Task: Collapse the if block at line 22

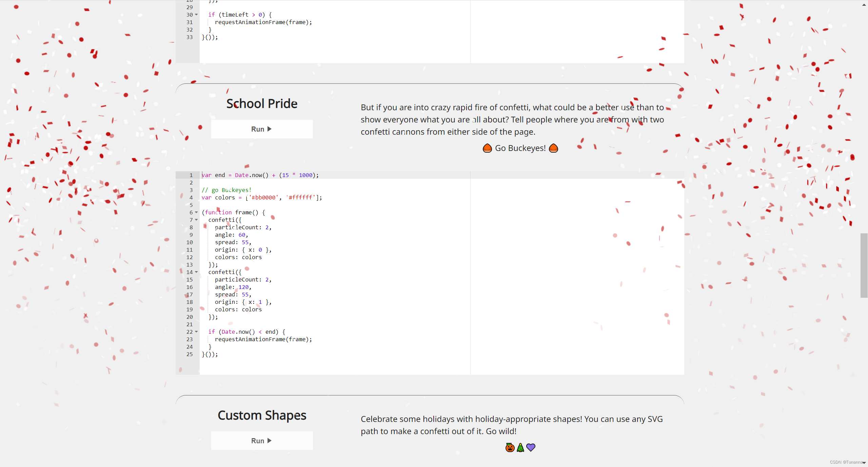Action: pyautogui.click(x=196, y=332)
